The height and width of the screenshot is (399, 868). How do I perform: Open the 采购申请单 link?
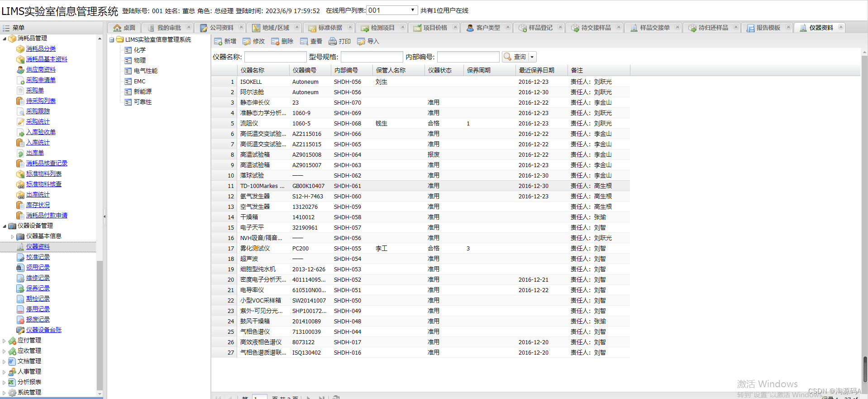41,80
